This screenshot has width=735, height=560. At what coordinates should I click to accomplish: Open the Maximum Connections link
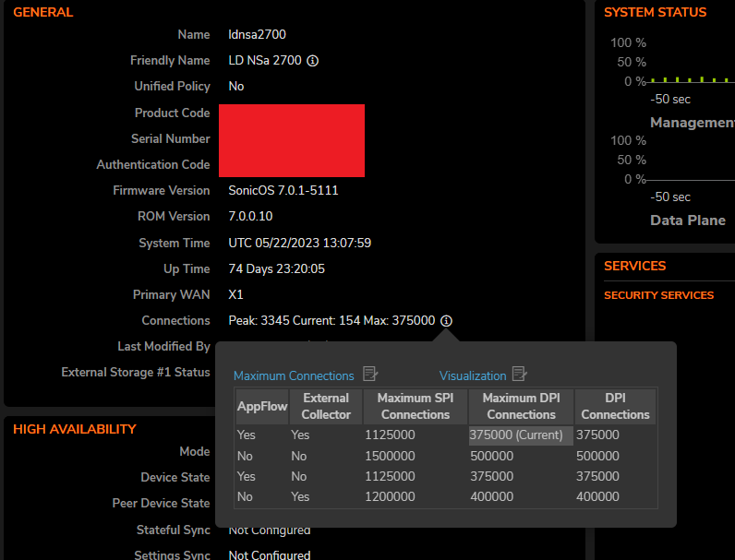(x=294, y=375)
